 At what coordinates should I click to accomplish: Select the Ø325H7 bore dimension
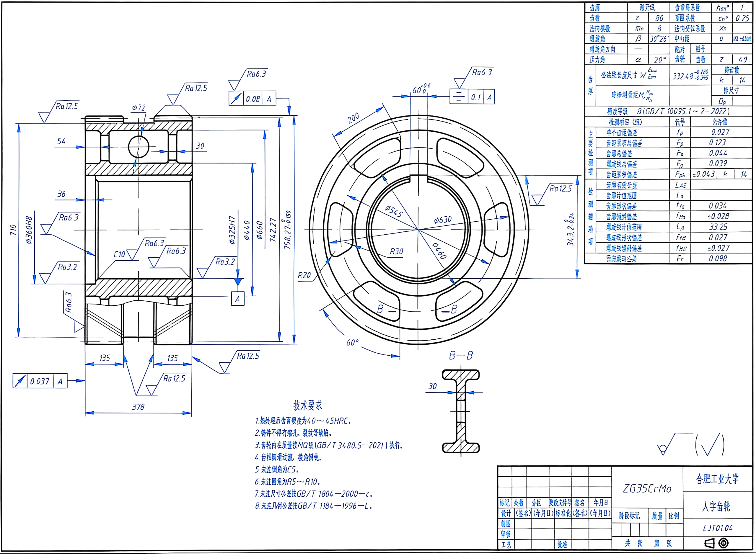click(x=232, y=230)
